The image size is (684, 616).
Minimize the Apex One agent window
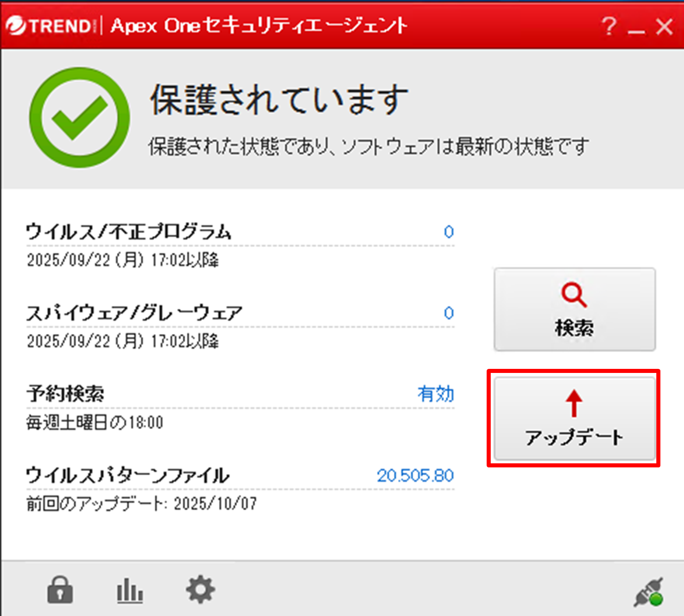pos(636,27)
